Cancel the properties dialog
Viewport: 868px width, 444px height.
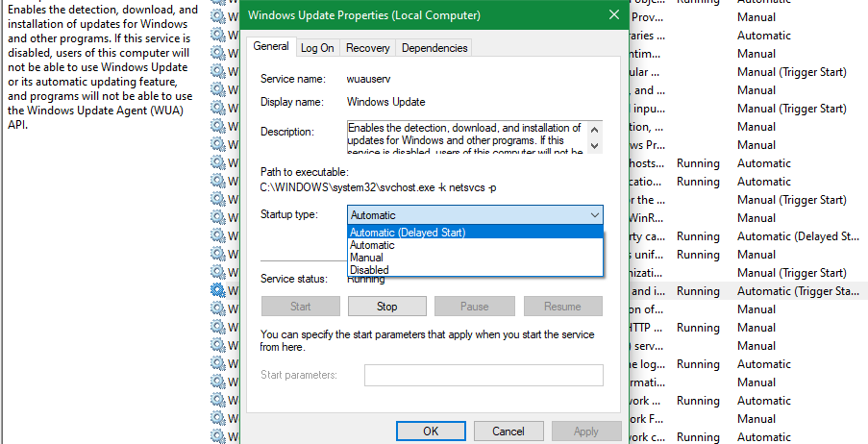pos(508,432)
